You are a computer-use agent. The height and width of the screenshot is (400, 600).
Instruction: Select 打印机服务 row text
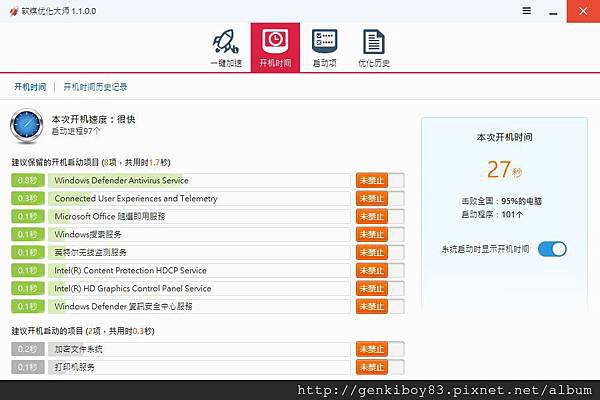74,367
